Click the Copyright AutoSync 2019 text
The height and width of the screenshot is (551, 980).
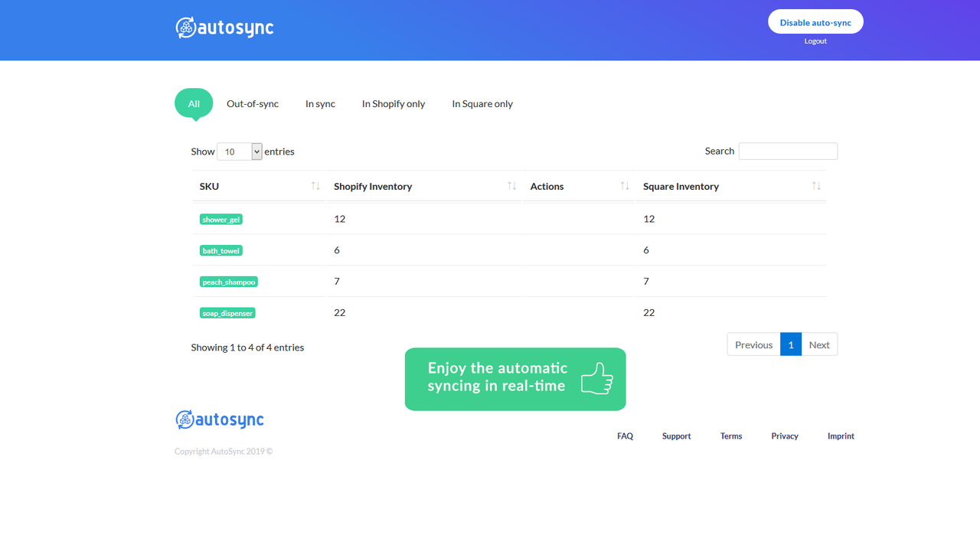pyautogui.click(x=224, y=452)
